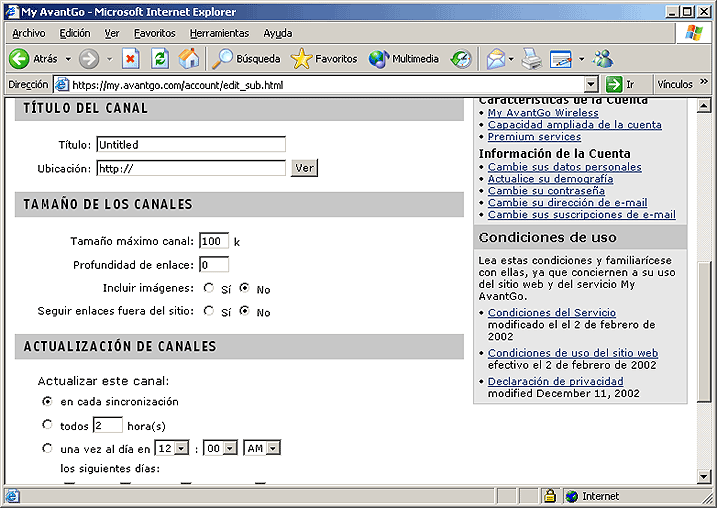Expand the address bar dropdown arrow
This screenshot has height=508, width=717.
click(x=590, y=85)
